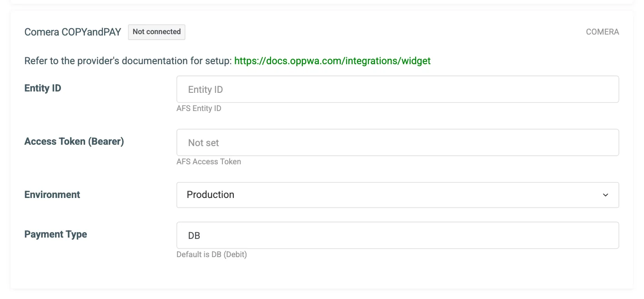
Task: Click the Payment Type field label
Action: (55, 234)
